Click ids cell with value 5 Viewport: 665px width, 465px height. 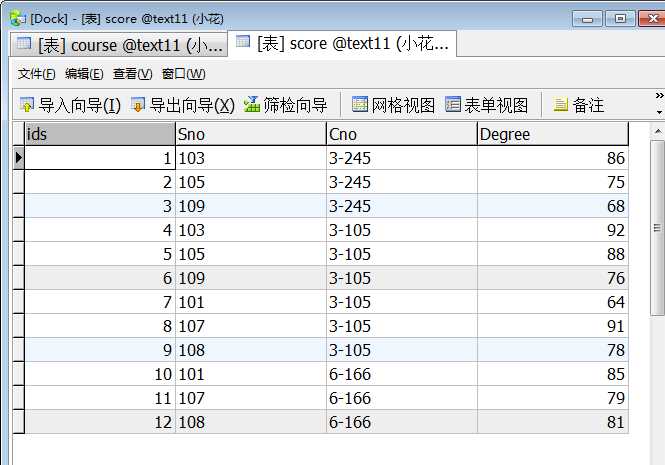[x=100, y=254]
